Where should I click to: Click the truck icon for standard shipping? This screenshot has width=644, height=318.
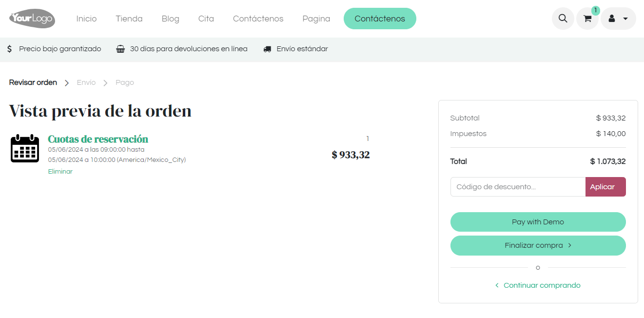click(x=267, y=49)
